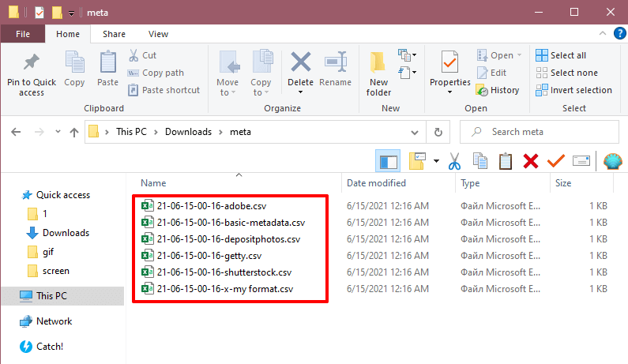Screen dimensions: 628x364
Task: Open the Delete options arrow
Action: (x=300, y=92)
